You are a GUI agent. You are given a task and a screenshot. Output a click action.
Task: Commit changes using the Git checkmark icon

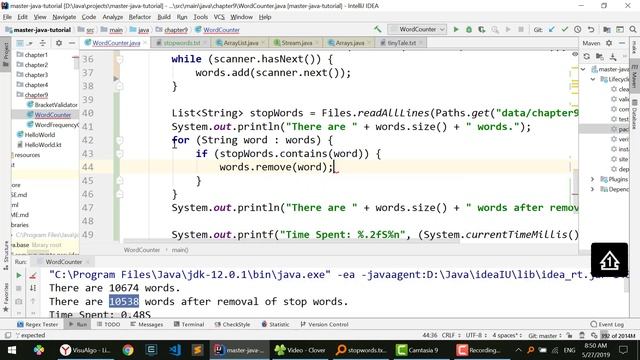point(564,29)
